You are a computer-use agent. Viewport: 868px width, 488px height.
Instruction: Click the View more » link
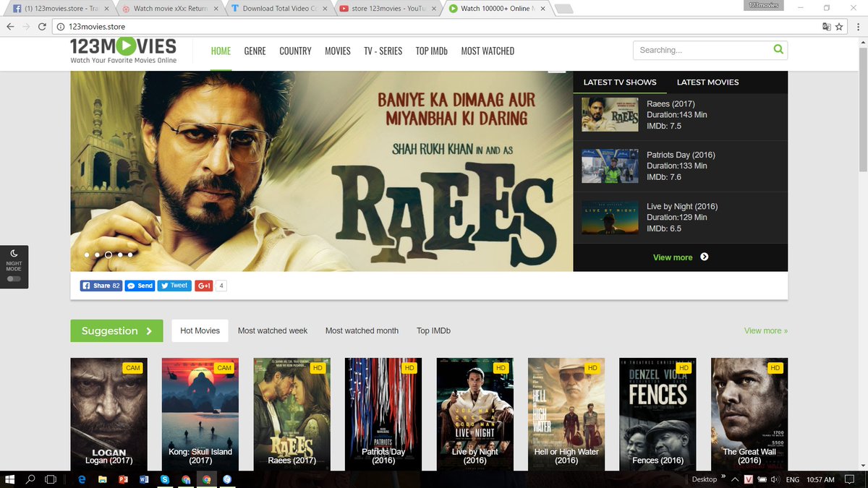(x=766, y=330)
